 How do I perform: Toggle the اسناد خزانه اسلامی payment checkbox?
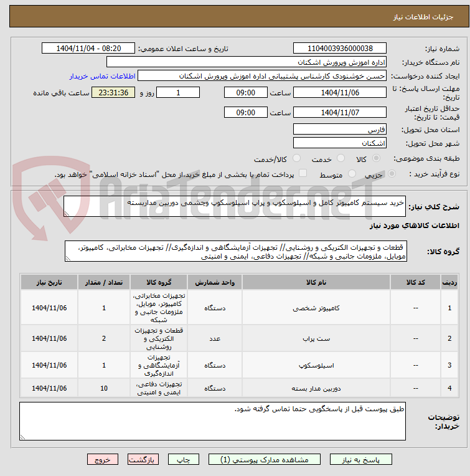(303, 173)
